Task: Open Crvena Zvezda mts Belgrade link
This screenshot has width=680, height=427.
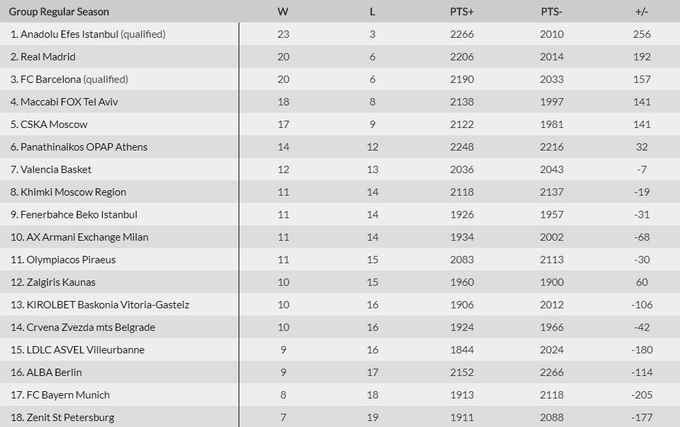Action: coord(85,327)
